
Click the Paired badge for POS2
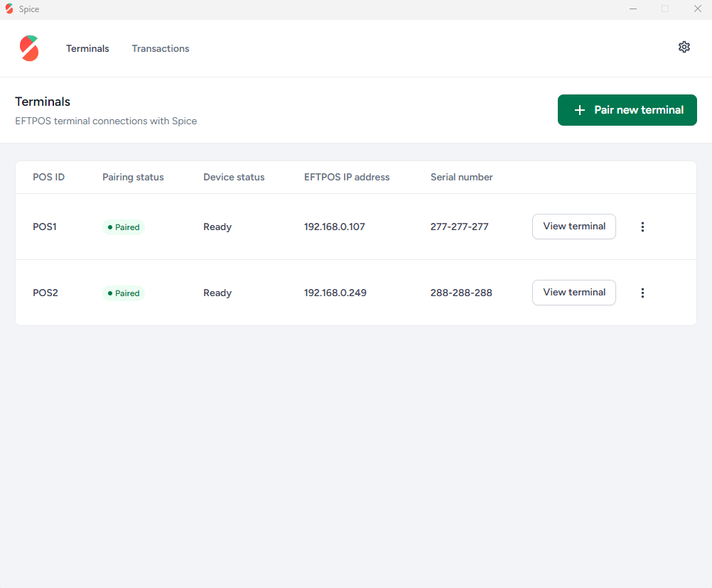(x=124, y=293)
